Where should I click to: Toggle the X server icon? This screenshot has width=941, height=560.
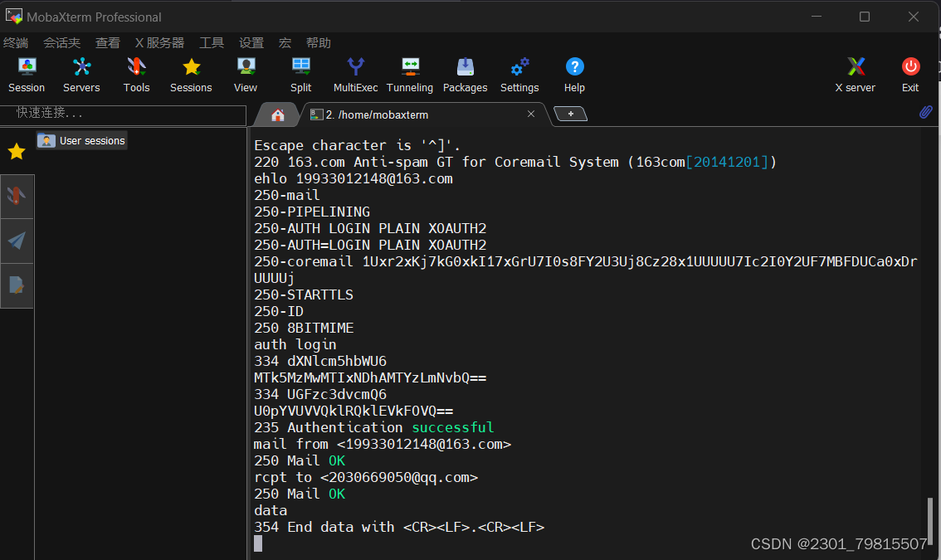856,75
